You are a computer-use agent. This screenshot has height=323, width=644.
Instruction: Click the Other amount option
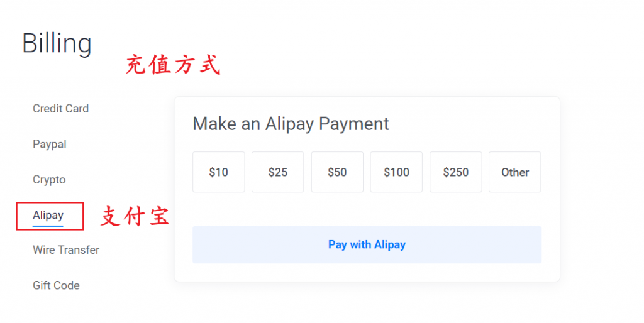(514, 172)
